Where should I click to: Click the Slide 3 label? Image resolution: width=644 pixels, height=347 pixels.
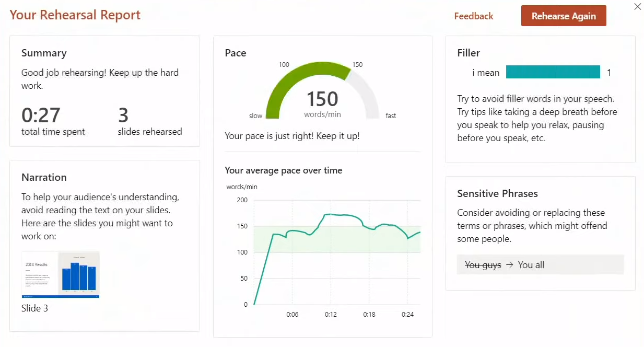[34, 308]
